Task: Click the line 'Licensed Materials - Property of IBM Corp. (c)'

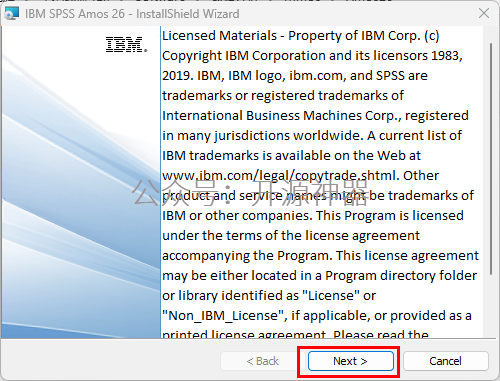Action: pyautogui.click(x=301, y=36)
